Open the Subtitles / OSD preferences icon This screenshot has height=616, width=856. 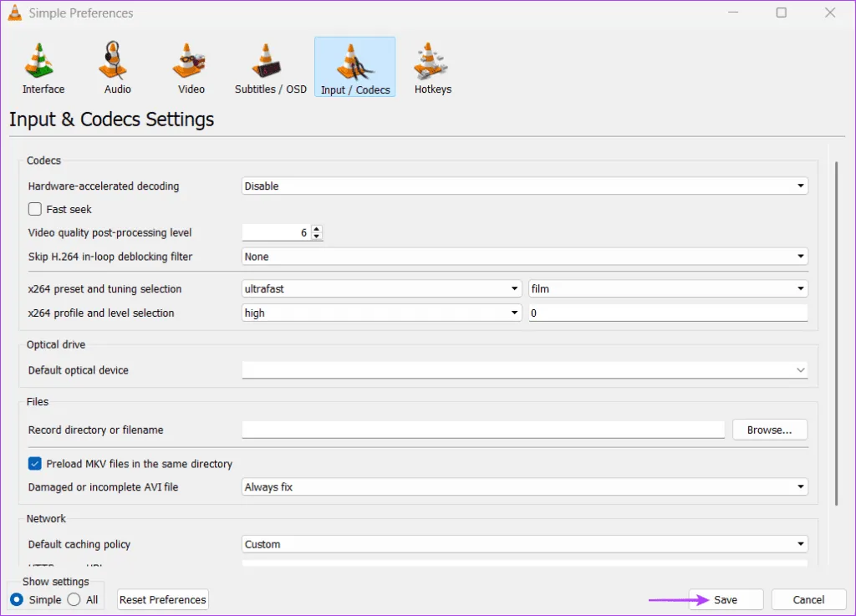[270, 67]
